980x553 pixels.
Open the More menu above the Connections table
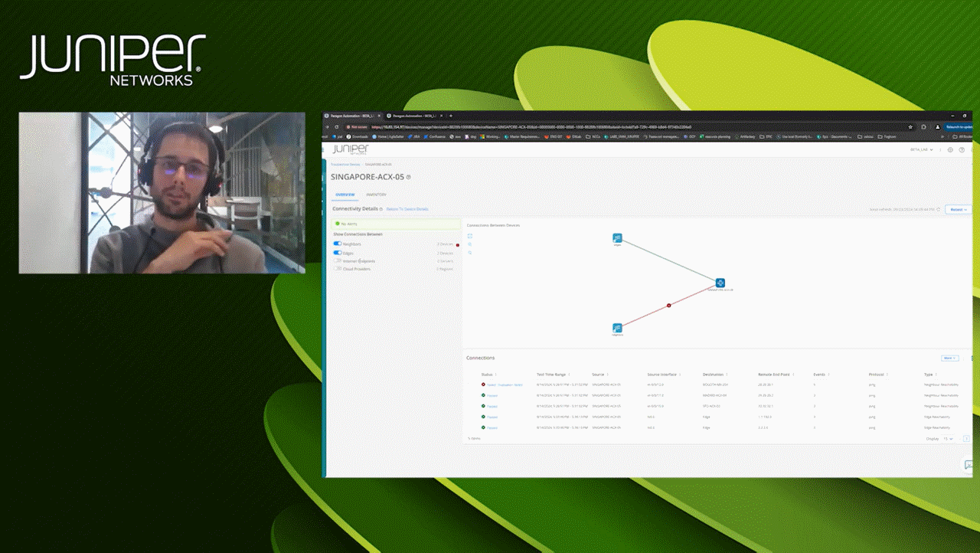pyautogui.click(x=949, y=358)
